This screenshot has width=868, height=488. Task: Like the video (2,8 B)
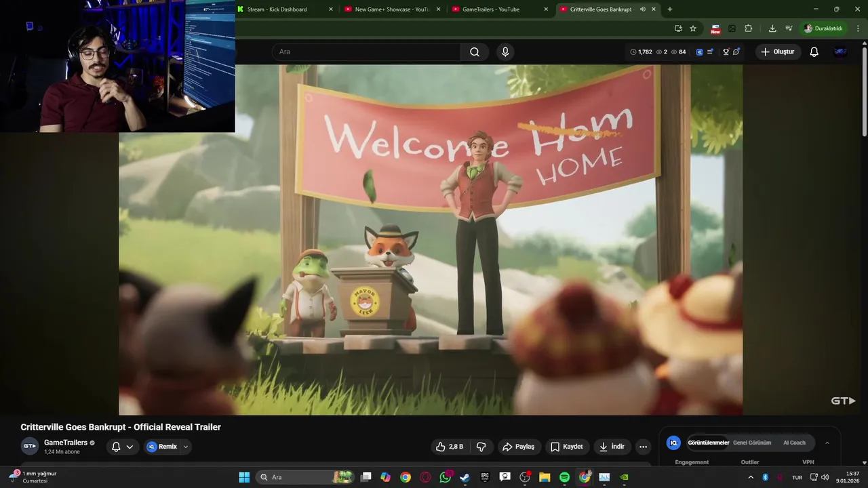tap(450, 447)
